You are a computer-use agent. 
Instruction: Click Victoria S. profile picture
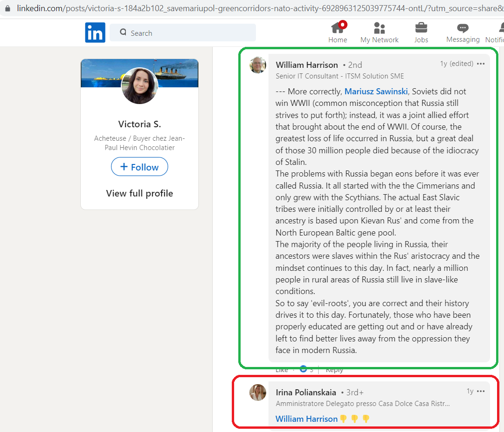pos(139,85)
